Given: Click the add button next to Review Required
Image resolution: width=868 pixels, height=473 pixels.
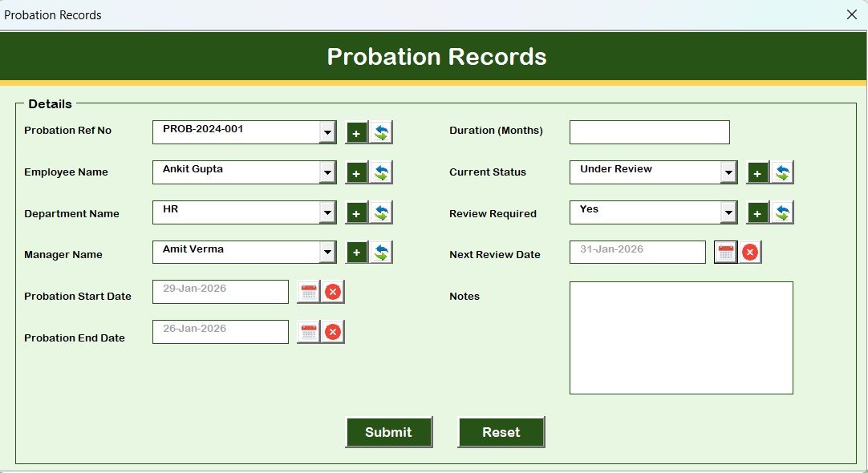Looking at the screenshot, I should (757, 212).
